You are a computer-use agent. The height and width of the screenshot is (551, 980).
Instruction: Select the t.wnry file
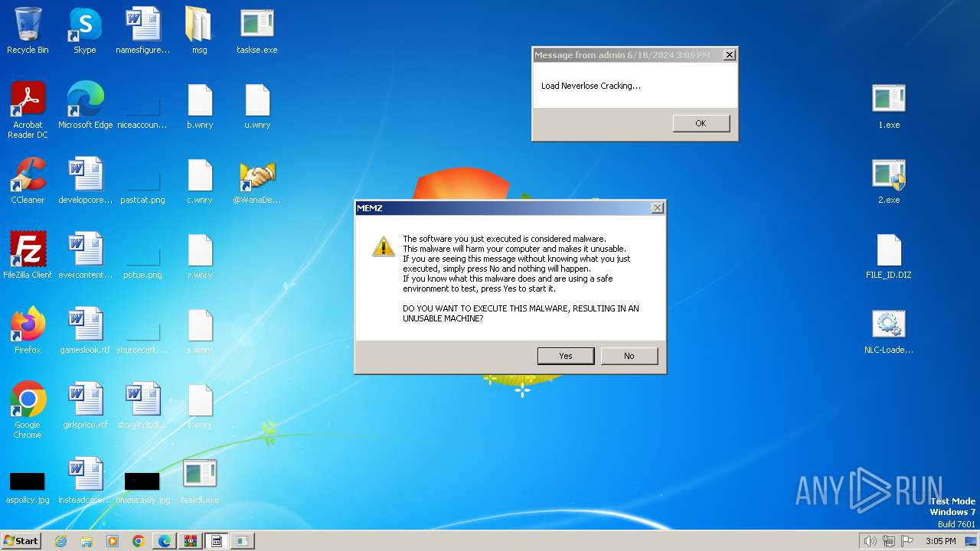coord(200,406)
